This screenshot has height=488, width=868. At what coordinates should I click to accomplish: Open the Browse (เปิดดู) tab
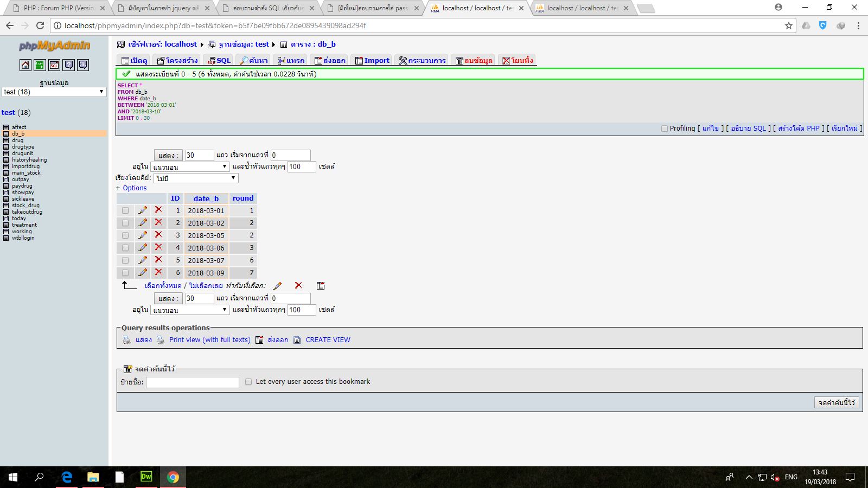click(134, 60)
